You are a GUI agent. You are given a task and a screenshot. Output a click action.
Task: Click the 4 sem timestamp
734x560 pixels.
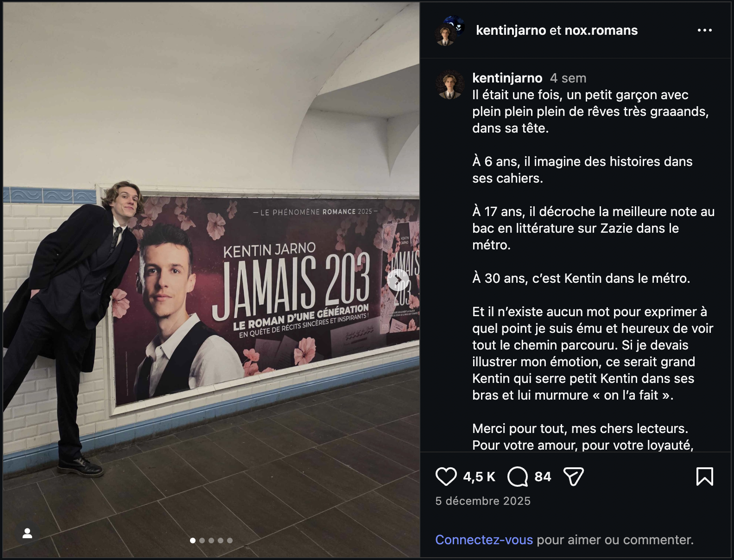pos(568,78)
